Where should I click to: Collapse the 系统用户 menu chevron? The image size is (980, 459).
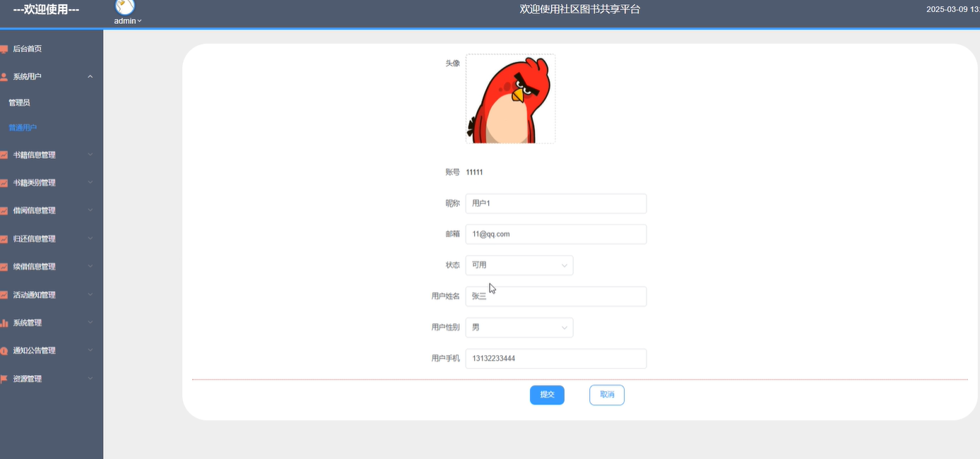(x=90, y=76)
